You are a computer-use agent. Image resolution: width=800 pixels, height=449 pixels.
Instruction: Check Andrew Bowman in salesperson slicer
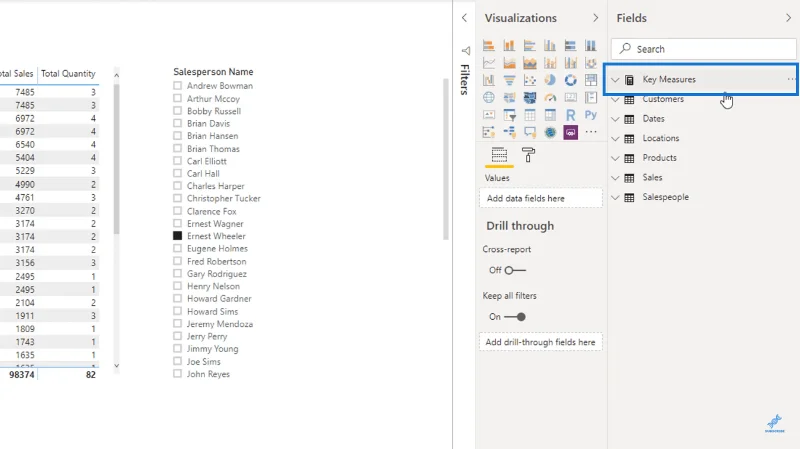[177, 85]
